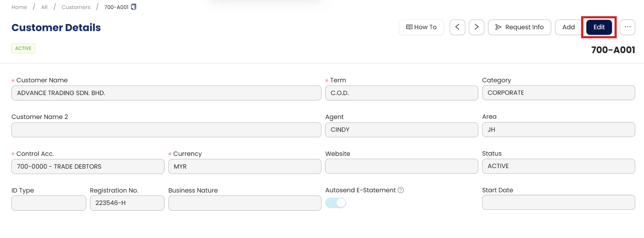
Task: Click the Registration No. field
Action: (127, 203)
